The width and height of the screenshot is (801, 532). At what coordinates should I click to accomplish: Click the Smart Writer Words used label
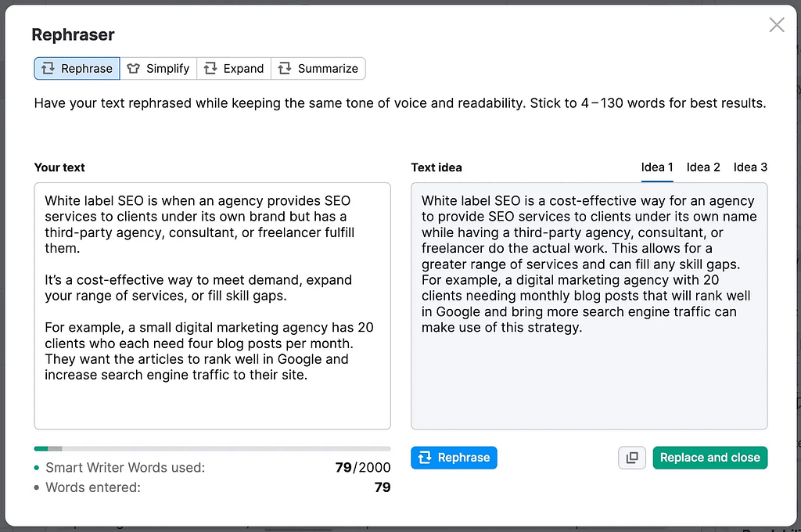click(125, 468)
